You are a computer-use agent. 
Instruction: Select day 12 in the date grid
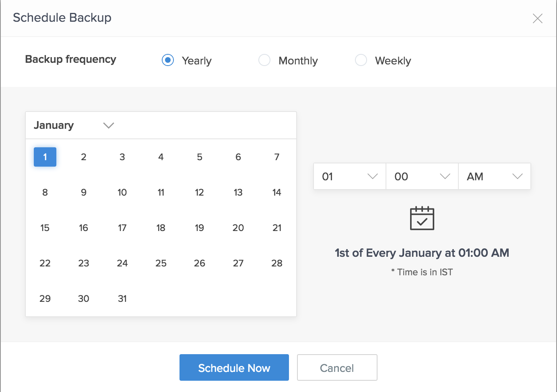pos(200,192)
